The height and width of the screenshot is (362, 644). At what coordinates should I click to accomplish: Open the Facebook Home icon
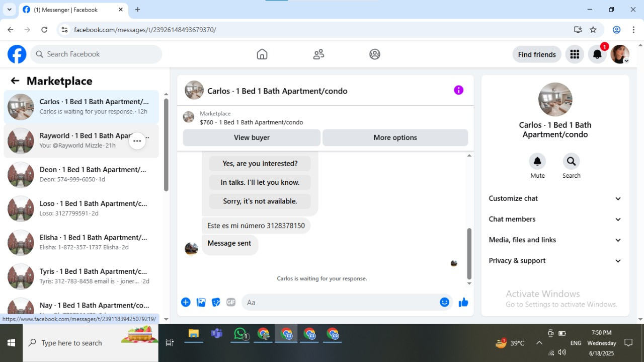pyautogui.click(x=262, y=54)
